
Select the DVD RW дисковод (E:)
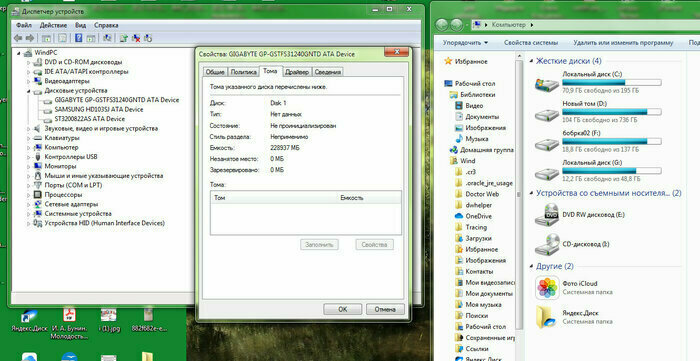coord(580,215)
